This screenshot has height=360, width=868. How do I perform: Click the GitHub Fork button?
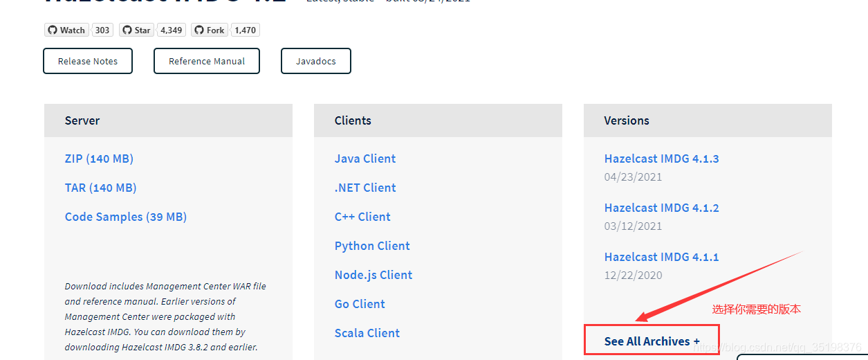210,30
